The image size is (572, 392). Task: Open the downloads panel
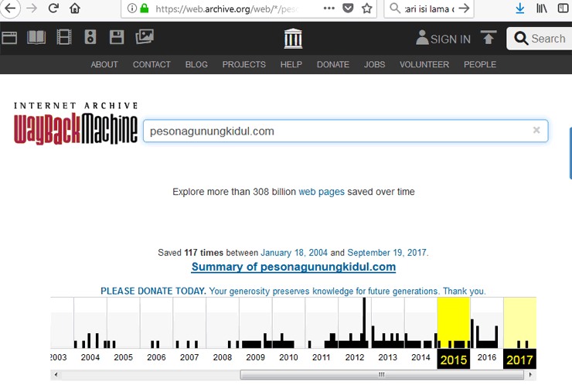[x=520, y=8]
